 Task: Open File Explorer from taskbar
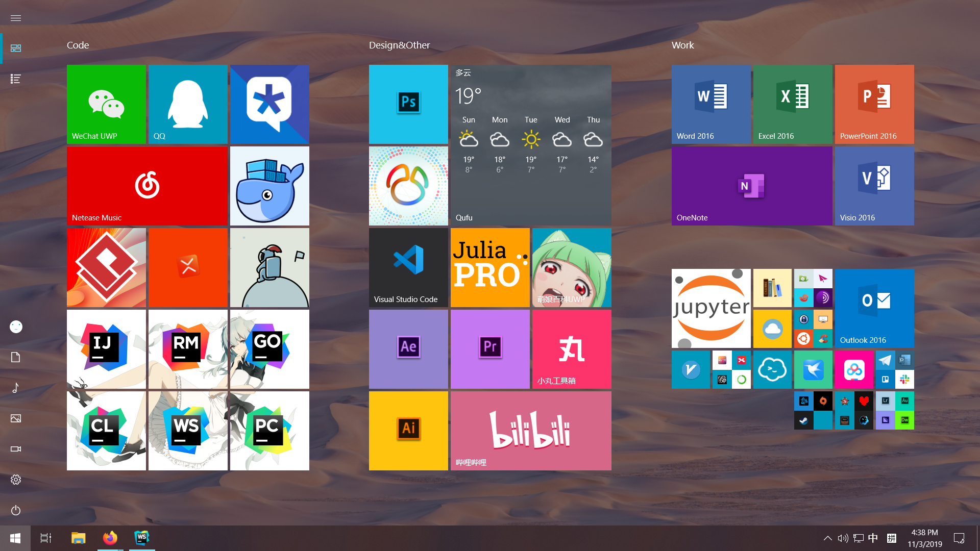pyautogui.click(x=78, y=538)
